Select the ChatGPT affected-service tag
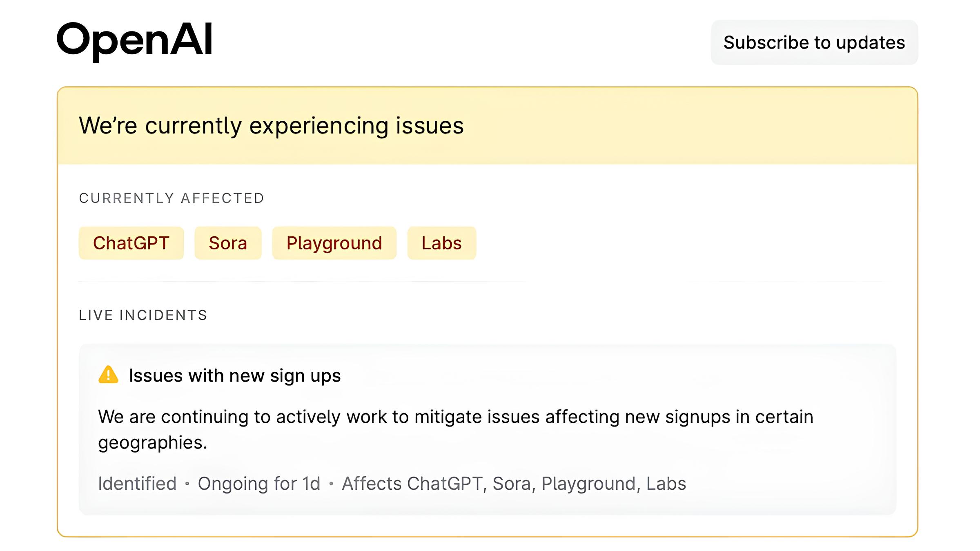 pos(131,243)
